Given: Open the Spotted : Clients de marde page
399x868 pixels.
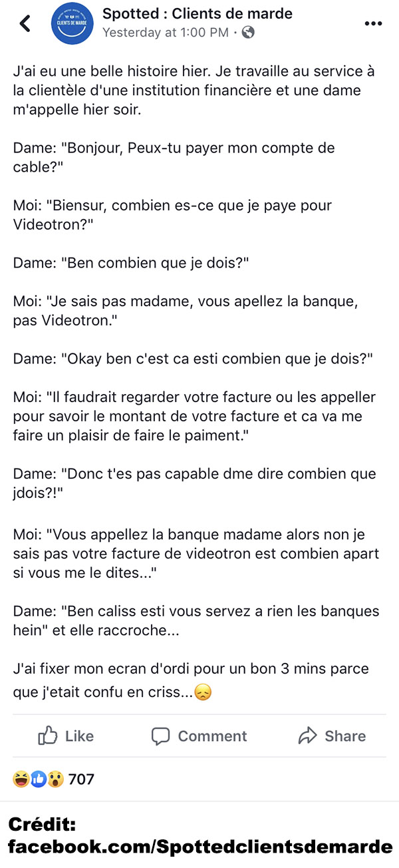Looking at the screenshot, I should [198, 14].
